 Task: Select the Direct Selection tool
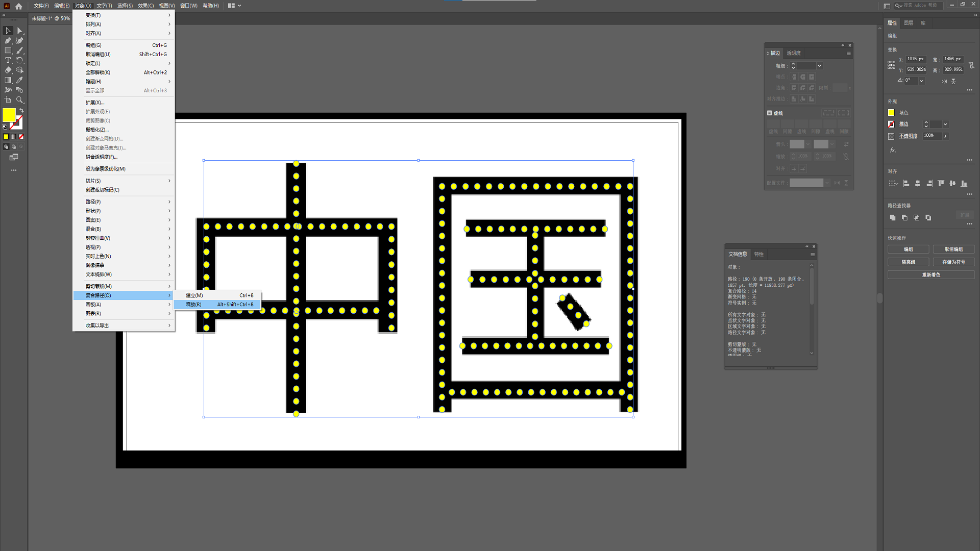20,31
